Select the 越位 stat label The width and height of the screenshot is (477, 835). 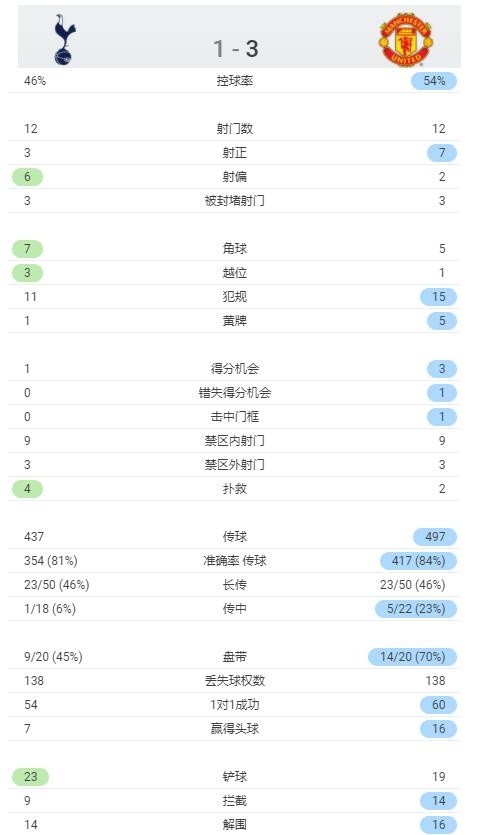pyautogui.click(x=235, y=273)
